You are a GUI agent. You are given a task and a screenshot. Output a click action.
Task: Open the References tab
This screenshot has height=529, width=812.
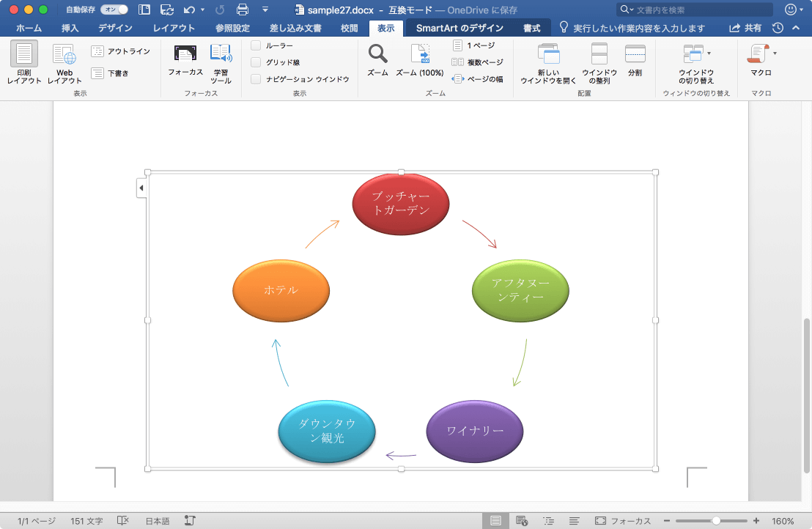pyautogui.click(x=232, y=28)
